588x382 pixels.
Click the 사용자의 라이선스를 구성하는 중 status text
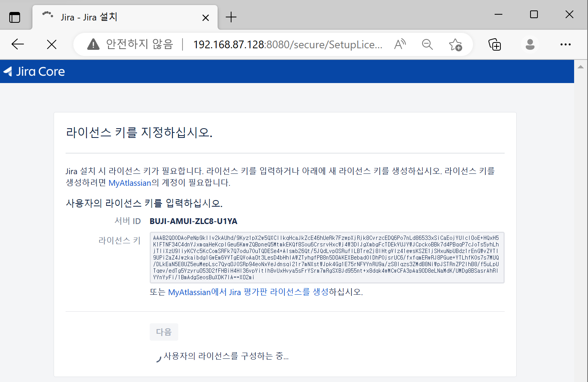tap(226, 356)
